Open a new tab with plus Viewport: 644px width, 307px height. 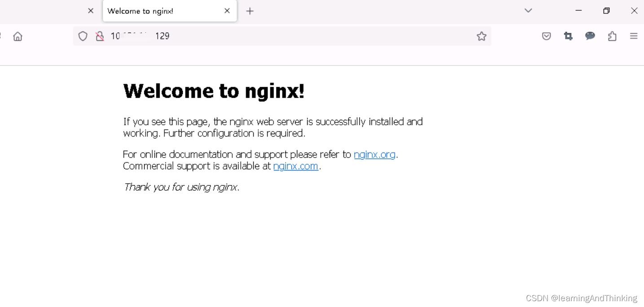point(250,11)
